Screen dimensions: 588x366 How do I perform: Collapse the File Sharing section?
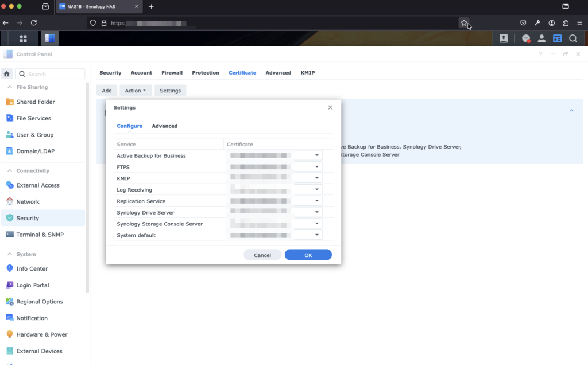tap(10, 87)
